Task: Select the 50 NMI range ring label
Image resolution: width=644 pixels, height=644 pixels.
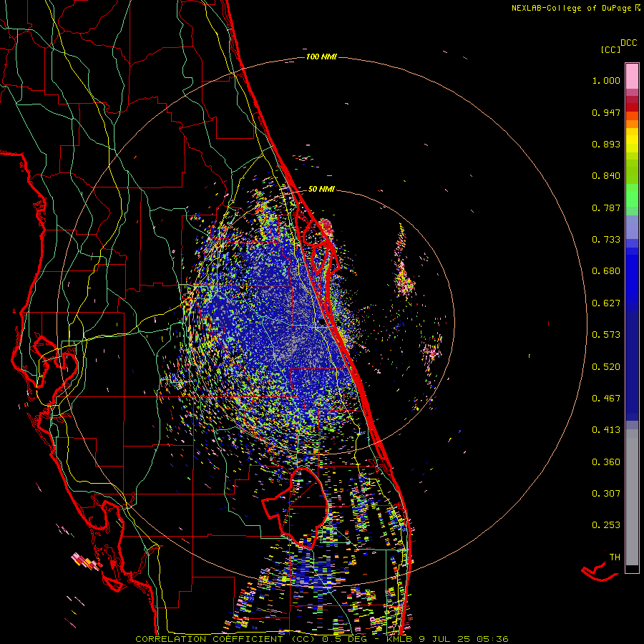Action: tap(321, 189)
